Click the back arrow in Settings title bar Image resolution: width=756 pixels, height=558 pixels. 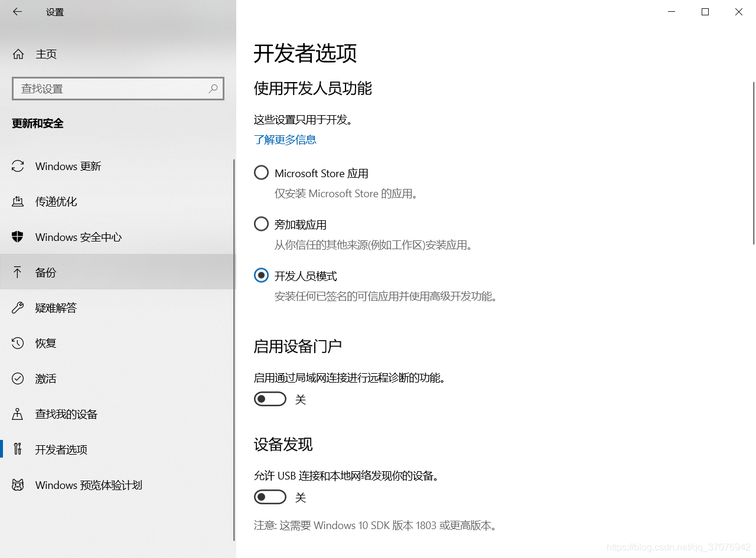[17, 12]
